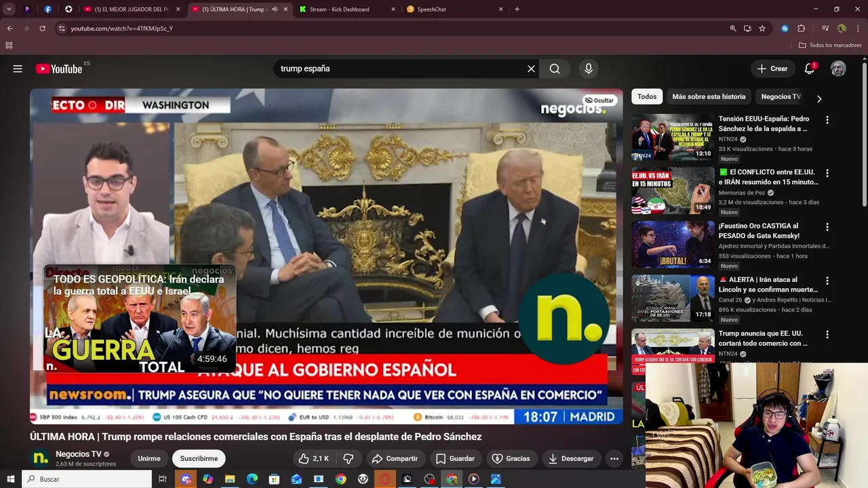Switch to 'Stream - Kick Dashboard' tab
Screen dimensions: 868x488
[346, 9]
